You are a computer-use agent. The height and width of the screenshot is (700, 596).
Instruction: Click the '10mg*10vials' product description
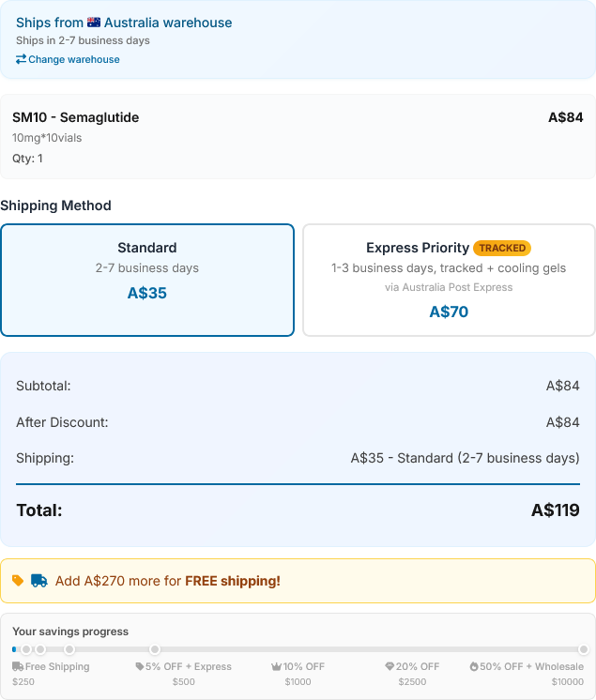pyautogui.click(x=47, y=138)
